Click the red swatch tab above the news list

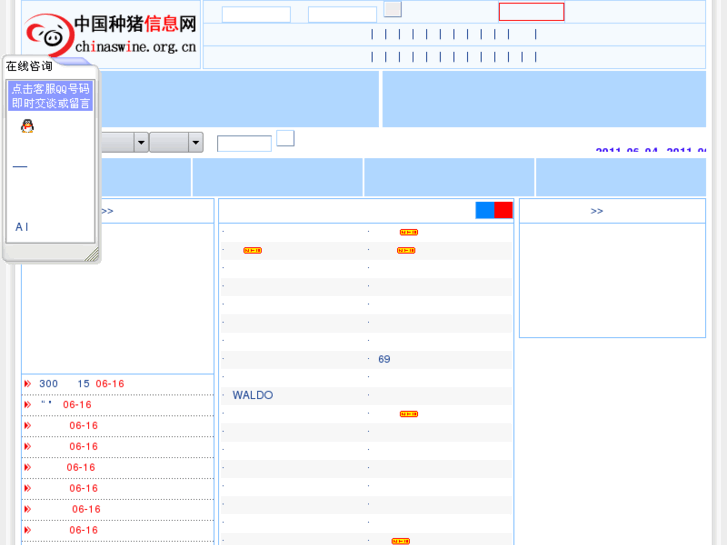point(504,210)
